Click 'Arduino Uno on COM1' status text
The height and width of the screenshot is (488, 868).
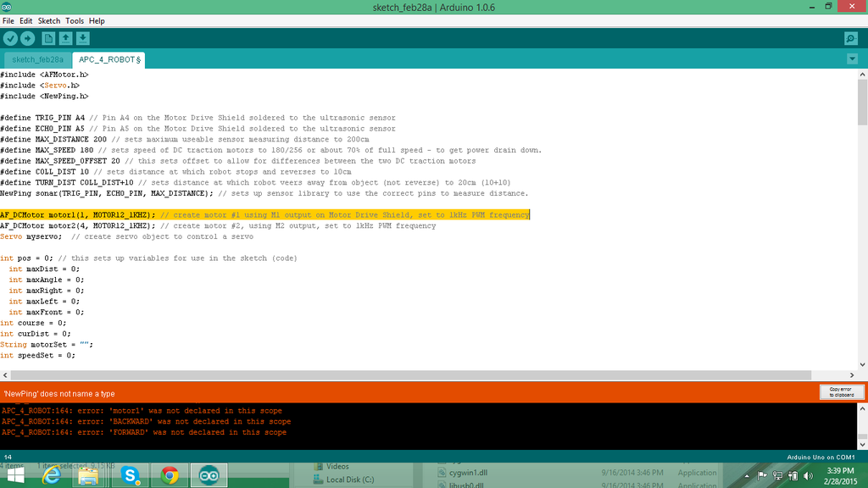[821, 457]
